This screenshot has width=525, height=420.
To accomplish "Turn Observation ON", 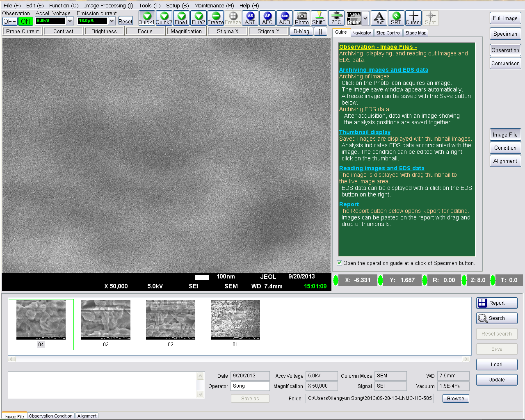I will pos(25,21).
